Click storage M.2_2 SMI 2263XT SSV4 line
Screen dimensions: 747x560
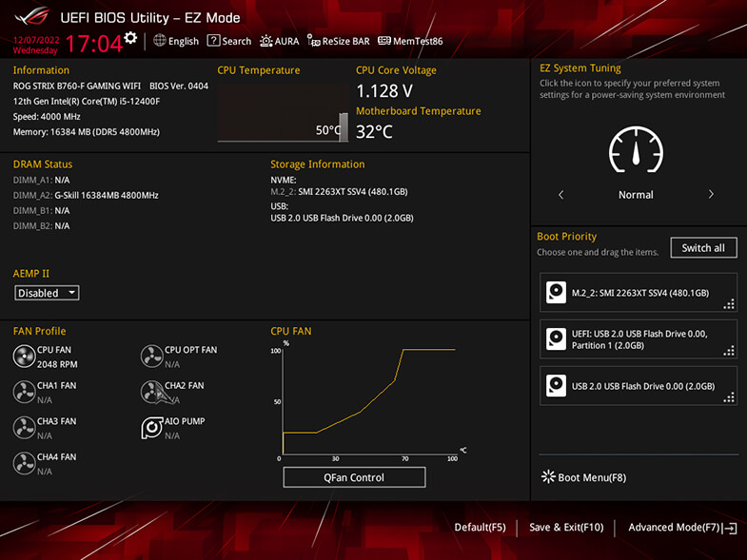339,192
